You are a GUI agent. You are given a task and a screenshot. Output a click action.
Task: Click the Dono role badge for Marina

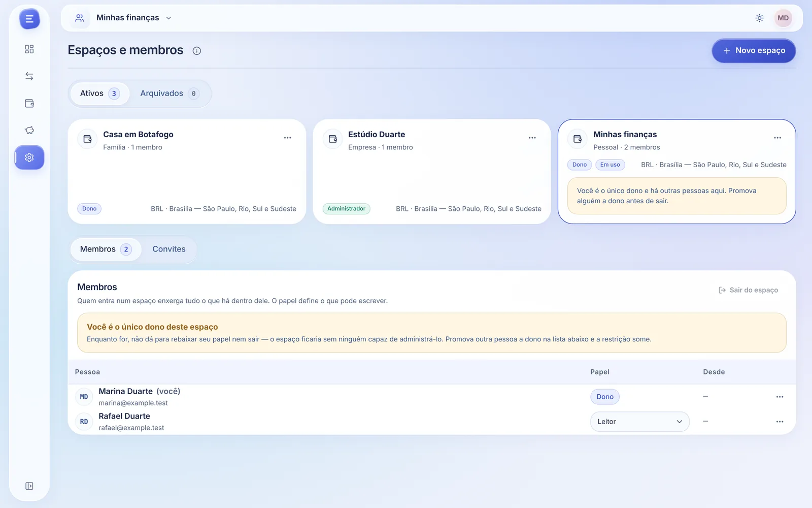click(x=605, y=397)
